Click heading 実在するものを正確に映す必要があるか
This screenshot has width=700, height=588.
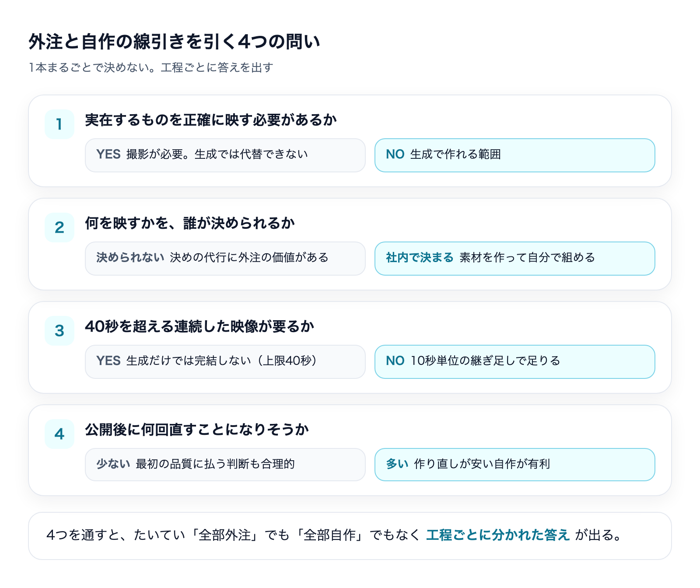211,120
